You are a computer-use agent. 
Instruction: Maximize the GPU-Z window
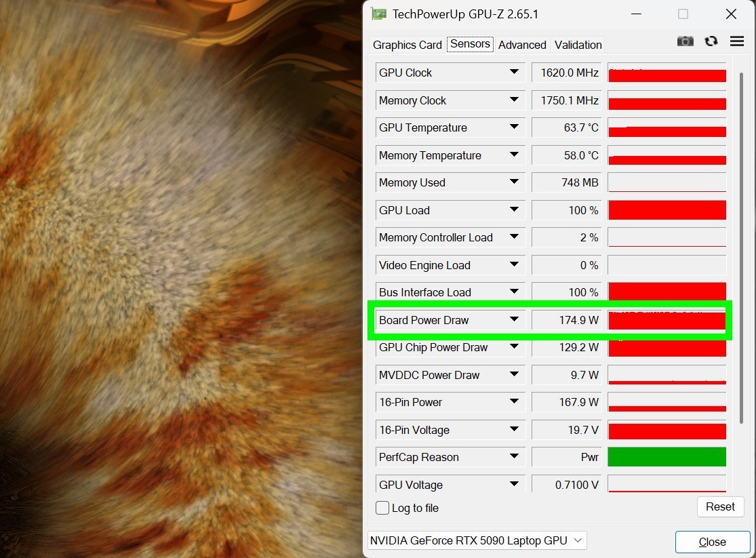point(683,14)
